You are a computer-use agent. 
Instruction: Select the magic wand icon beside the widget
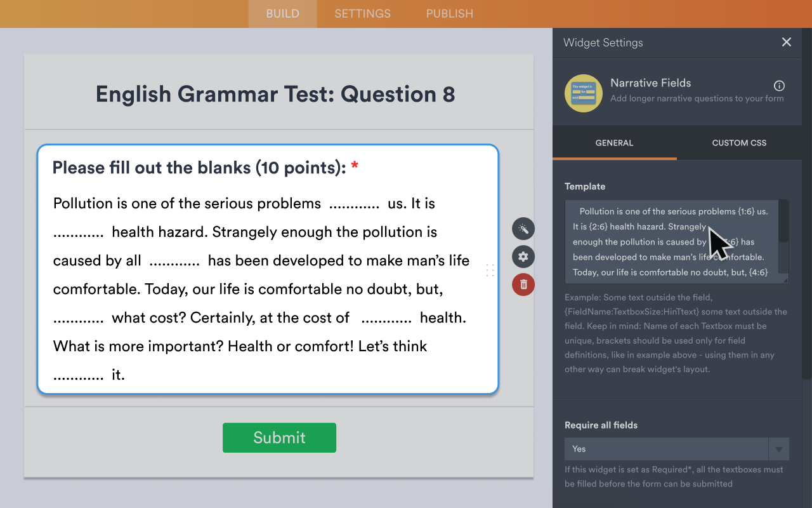point(523,228)
